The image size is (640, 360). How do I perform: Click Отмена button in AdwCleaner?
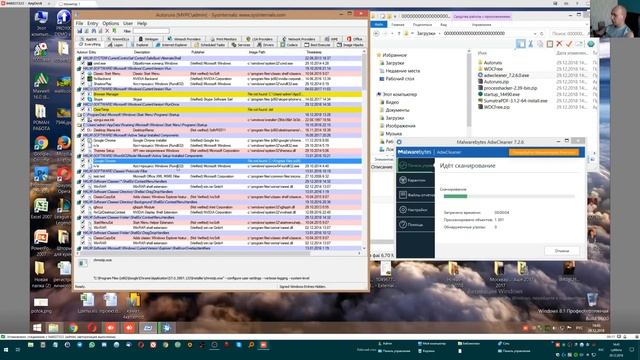(x=562, y=251)
